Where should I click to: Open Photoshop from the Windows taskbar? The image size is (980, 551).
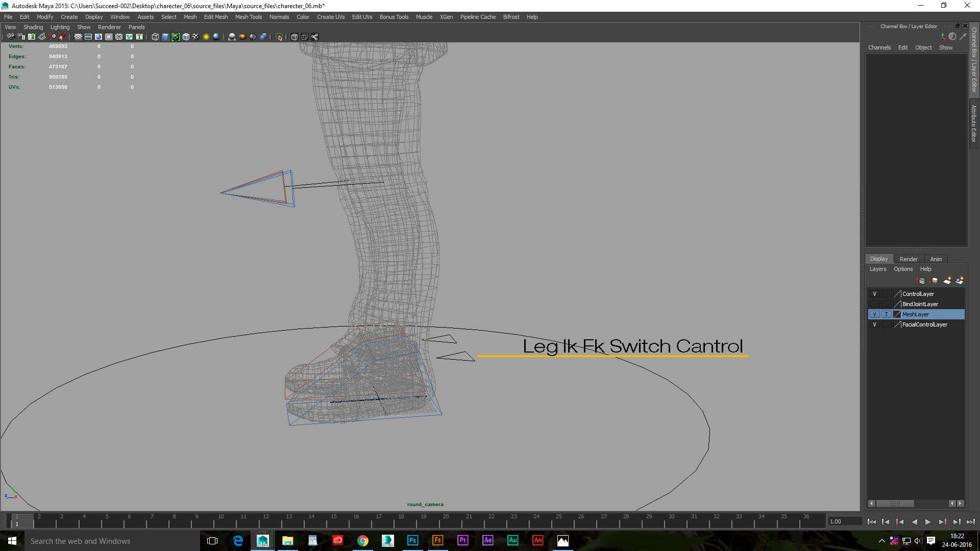pos(412,540)
